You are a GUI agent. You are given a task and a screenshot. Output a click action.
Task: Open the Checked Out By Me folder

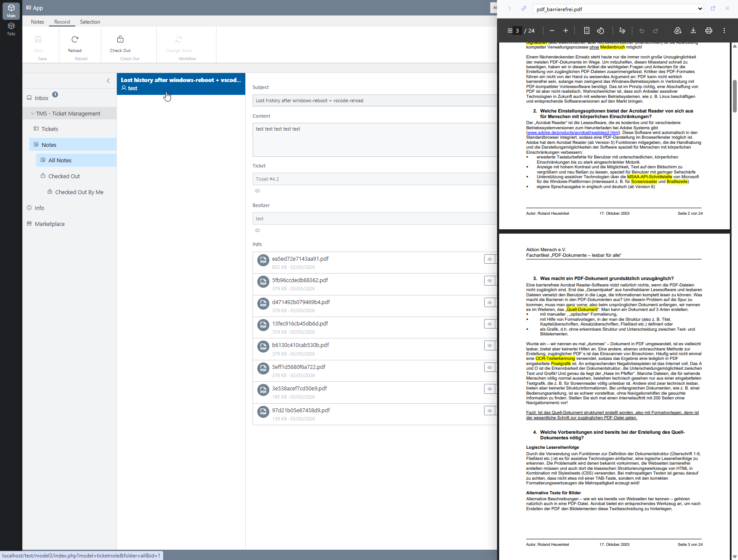[79, 192]
